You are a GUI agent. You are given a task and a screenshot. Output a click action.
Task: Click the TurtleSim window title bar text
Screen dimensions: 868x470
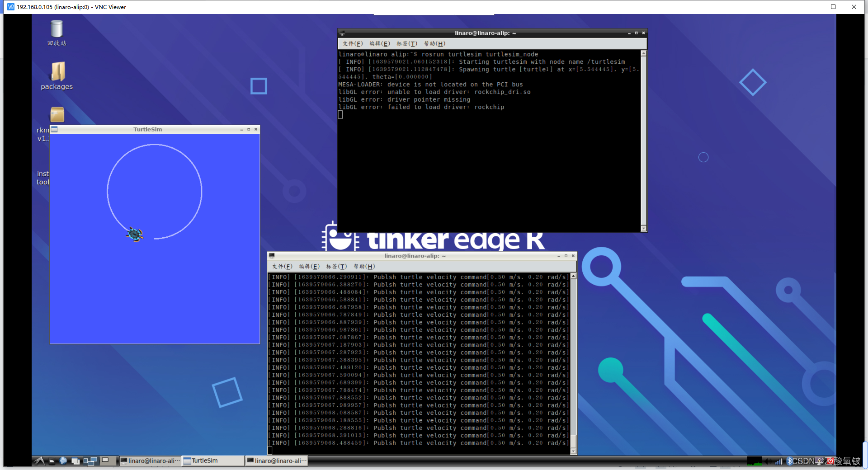click(148, 129)
